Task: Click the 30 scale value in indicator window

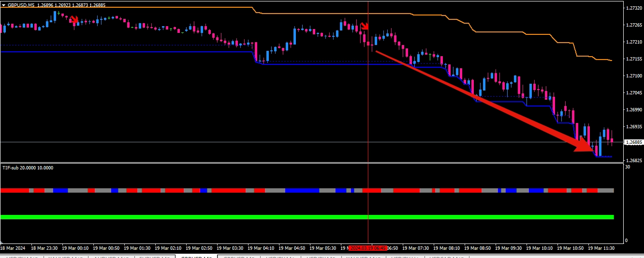Action: pyautogui.click(x=627, y=167)
